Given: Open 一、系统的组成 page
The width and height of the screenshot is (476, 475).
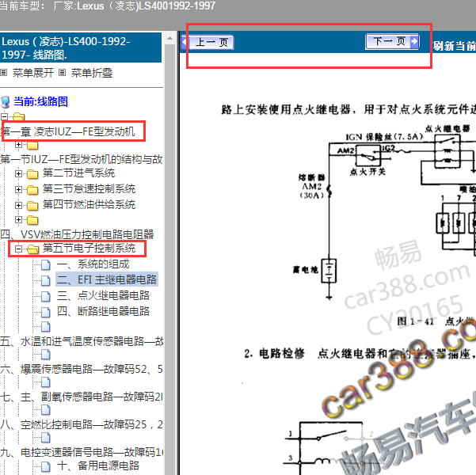Looking at the screenshot, I should tap(93, 264).
